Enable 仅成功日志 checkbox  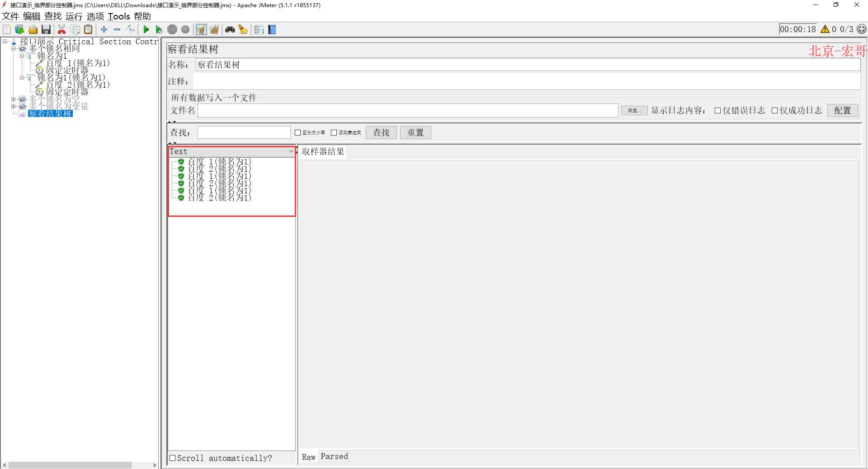pyautogui.click(x=774, y=110)
